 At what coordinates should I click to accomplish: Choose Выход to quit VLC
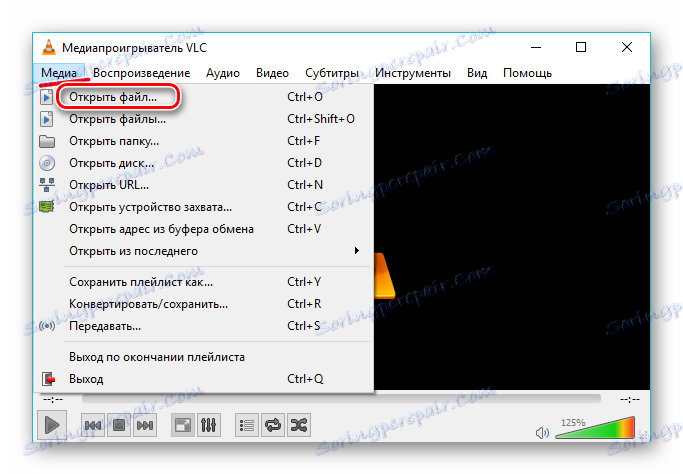point(204,379)
